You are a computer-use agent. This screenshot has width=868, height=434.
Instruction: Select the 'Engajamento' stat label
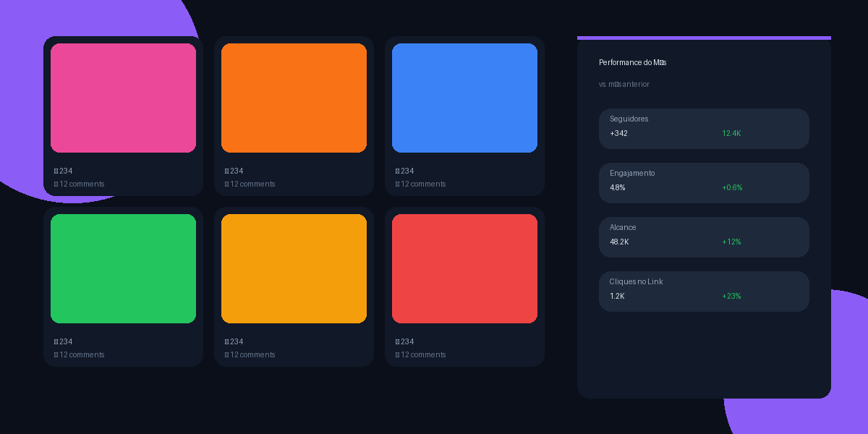click(632, 173)
